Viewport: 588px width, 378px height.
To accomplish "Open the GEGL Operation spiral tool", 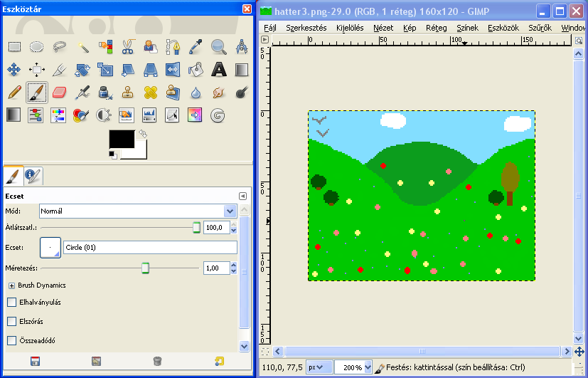I will pos(218,115).
